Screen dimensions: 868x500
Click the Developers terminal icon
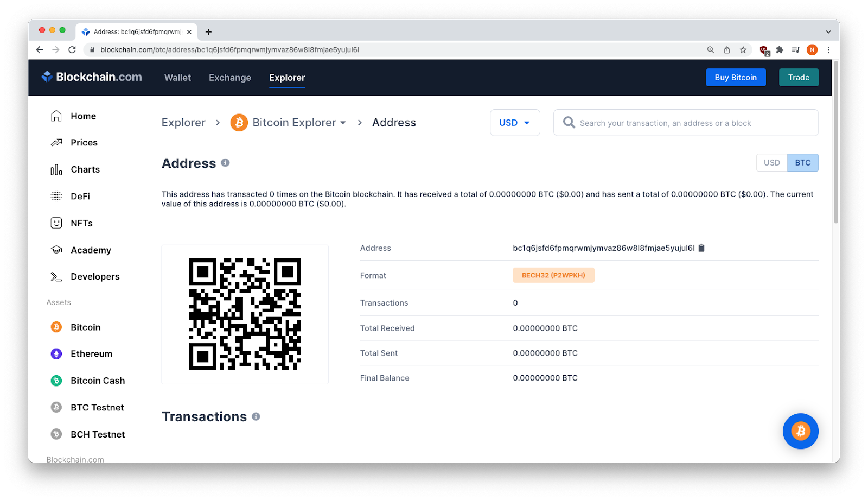click(56, 276)
